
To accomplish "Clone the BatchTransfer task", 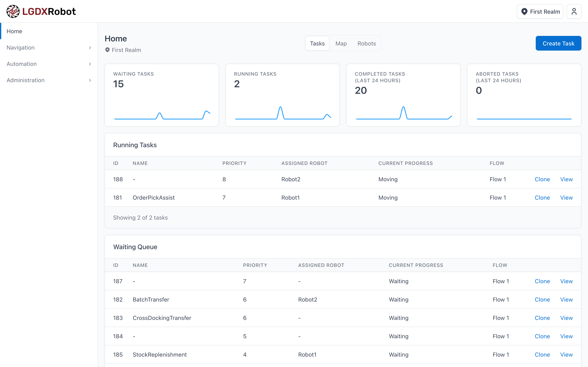I will coord(542,300).
